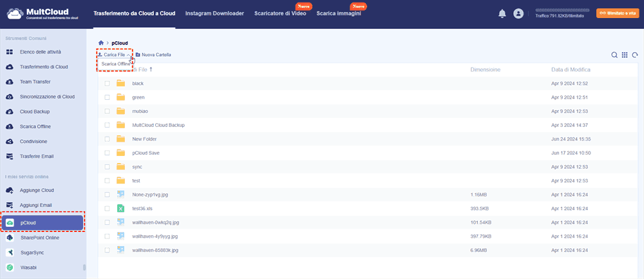
Task: Click the Elenco delle attività icon
Action: point(10,52)
